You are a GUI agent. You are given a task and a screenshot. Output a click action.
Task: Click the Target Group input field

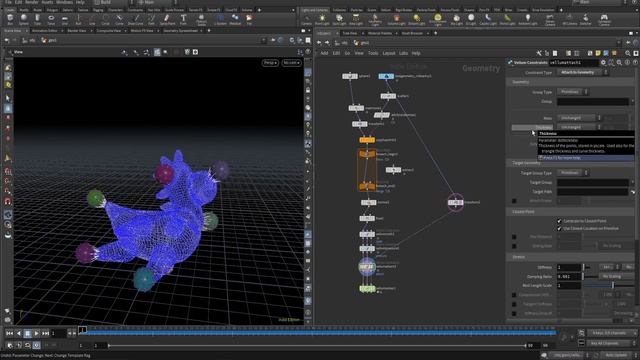tap(593, 182)
